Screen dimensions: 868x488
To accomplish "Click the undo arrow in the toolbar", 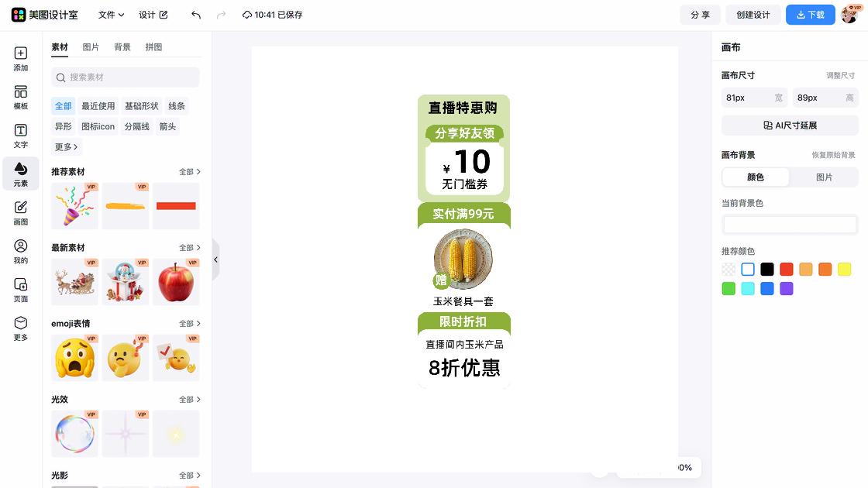I will click(196, 15).
